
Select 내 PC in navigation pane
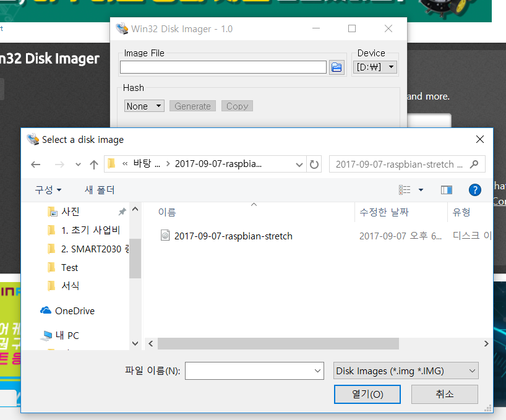point(67,335)
